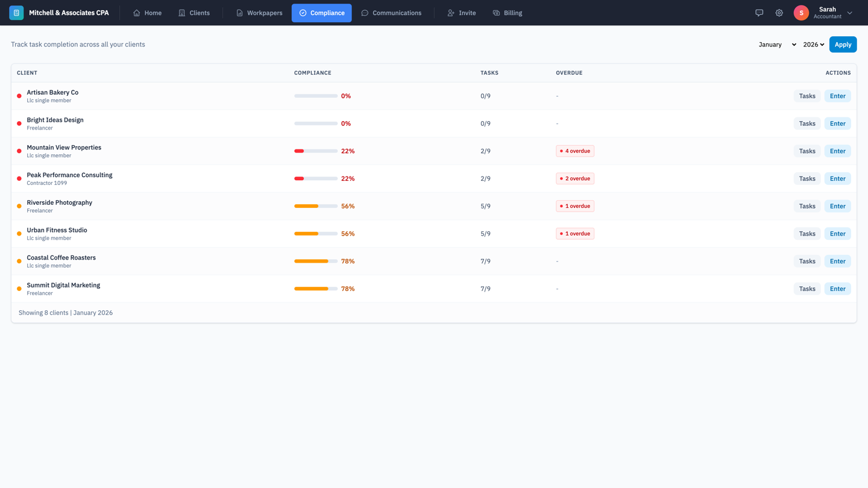Select the Clients navigation icon

(x=180, y=13)
